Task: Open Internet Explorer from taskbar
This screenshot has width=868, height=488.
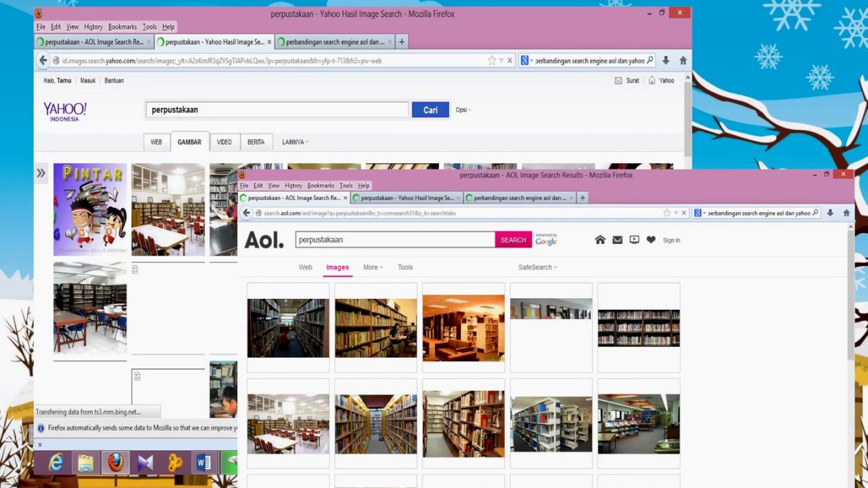Action: pyautogui.click(x=56, y=463)
